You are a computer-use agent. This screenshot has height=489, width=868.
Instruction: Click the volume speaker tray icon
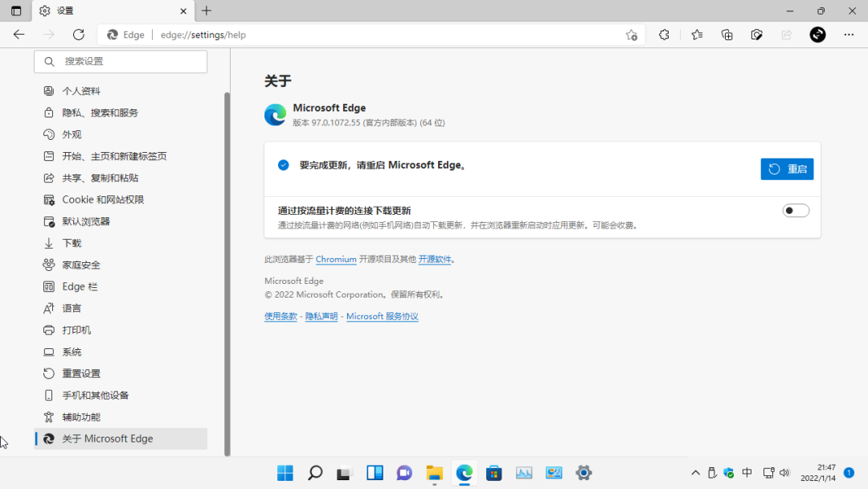(x=784, y=473)
